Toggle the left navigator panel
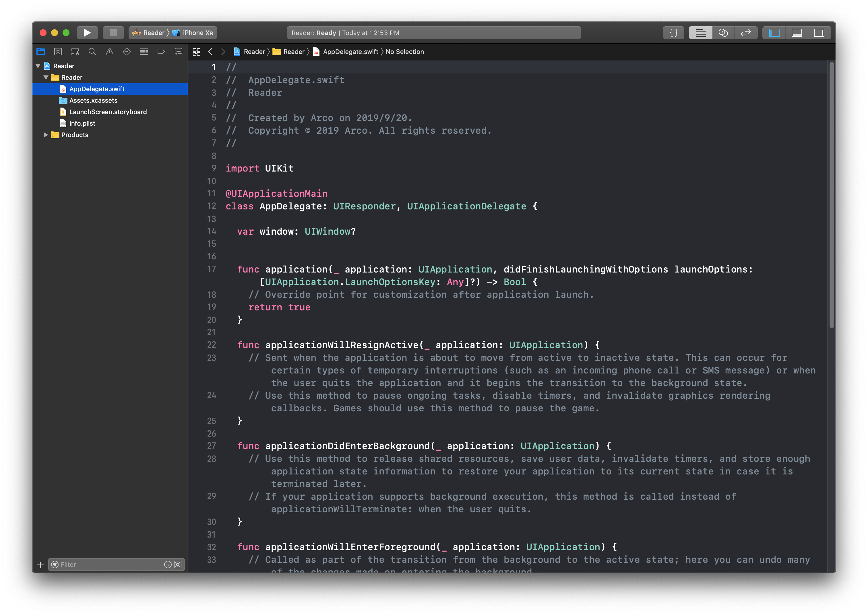Screen dimensions: 868x615 tap(774, 33)
